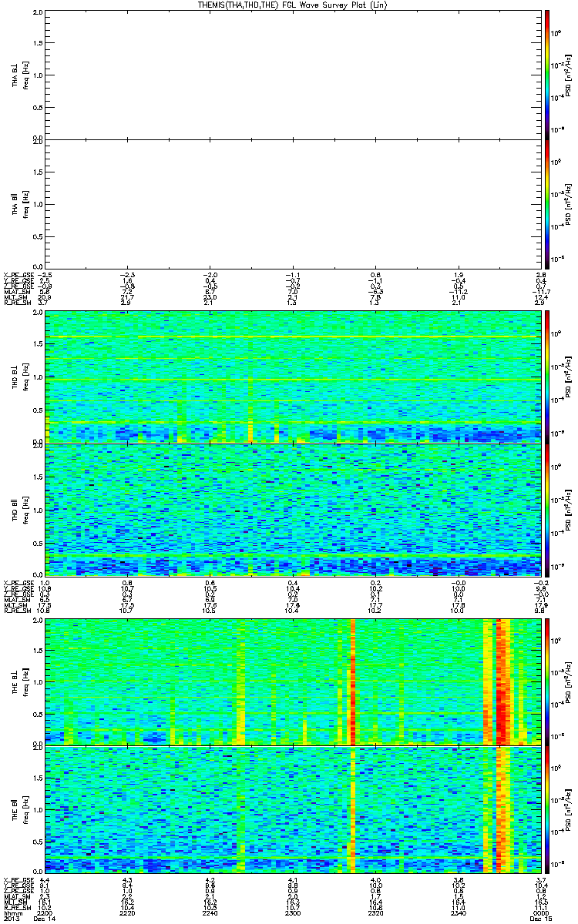Click the hhmm axis label at bottom left
Image resolution: width=578 pixels, height=924 pixels.
(x=14, y=913)
